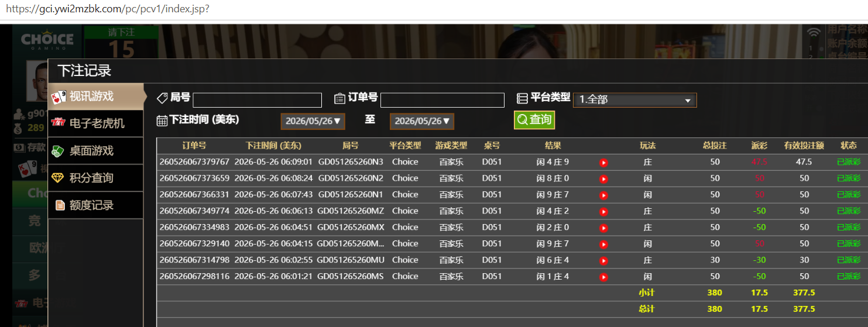Image resolution: width=868 pixels, height=327 pixels.
Task: Click the 结果 column header
Action: [x=553, y=146]
